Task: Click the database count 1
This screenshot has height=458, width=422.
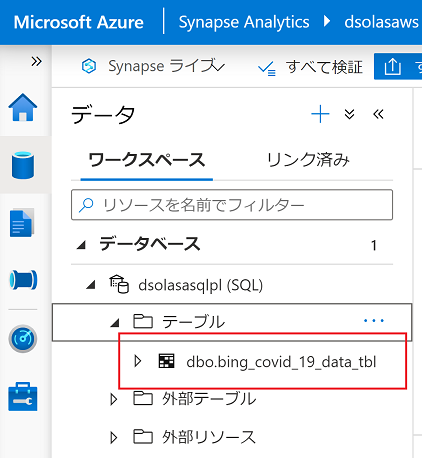Action: pyautogui.click(x=374, y=246)
